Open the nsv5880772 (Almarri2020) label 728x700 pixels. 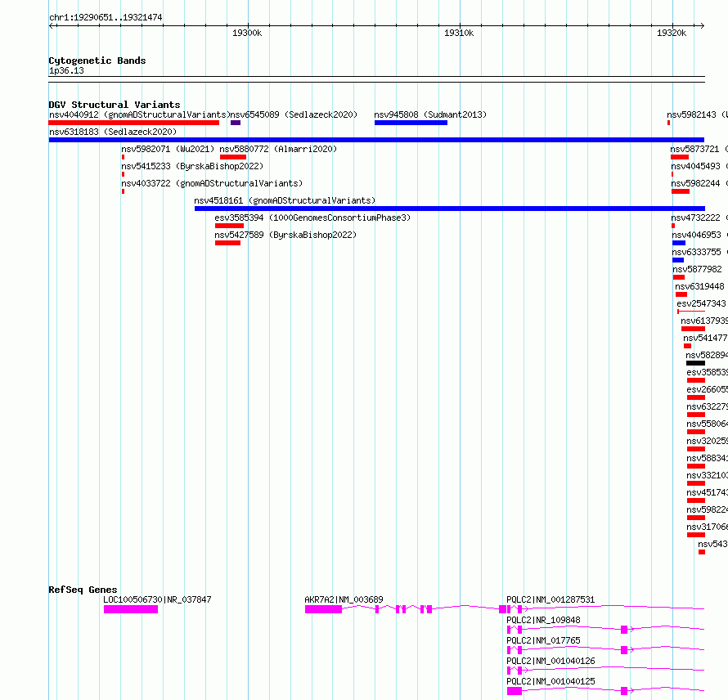[x=278, y=149]
